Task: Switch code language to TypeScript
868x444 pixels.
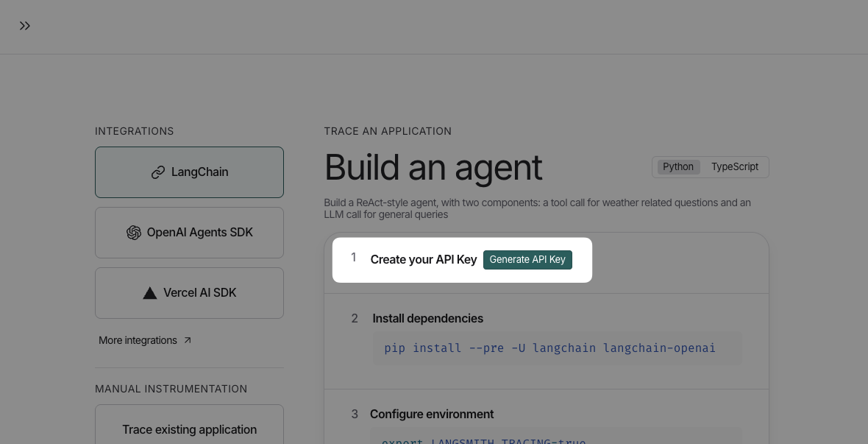Action: tap(735, 167)
